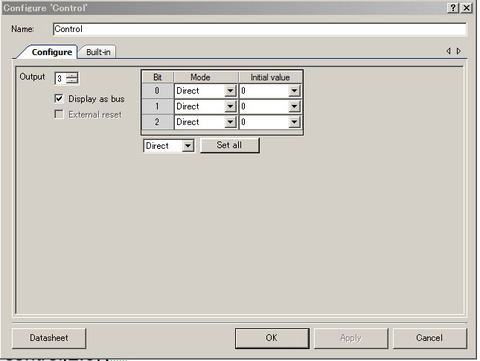This screenshot has height=361, width=480.
Task: Click the help question mark icon
Action: 453,8
